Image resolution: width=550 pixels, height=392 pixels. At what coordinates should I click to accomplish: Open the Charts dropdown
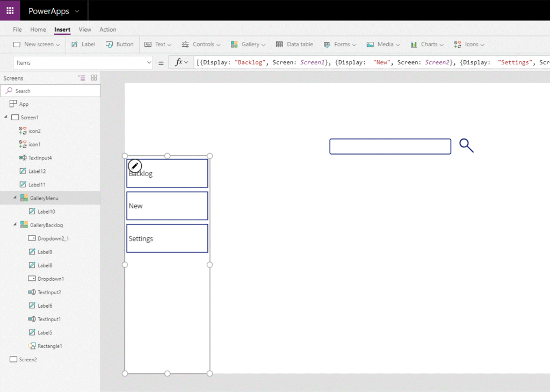click(427, 45)
